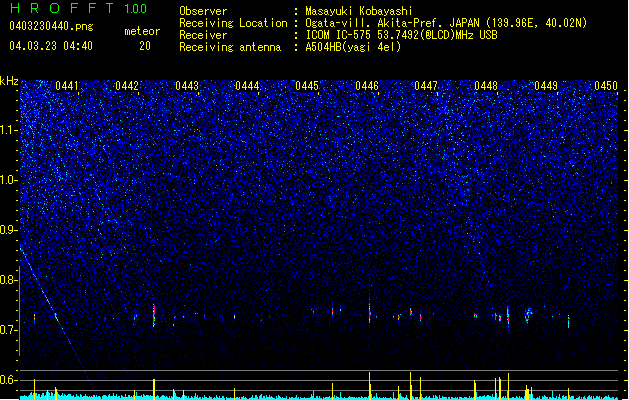Click the 0.9 kHz frequency tick
The width and height of the screenshot is (629, 400).
point(9,230)
